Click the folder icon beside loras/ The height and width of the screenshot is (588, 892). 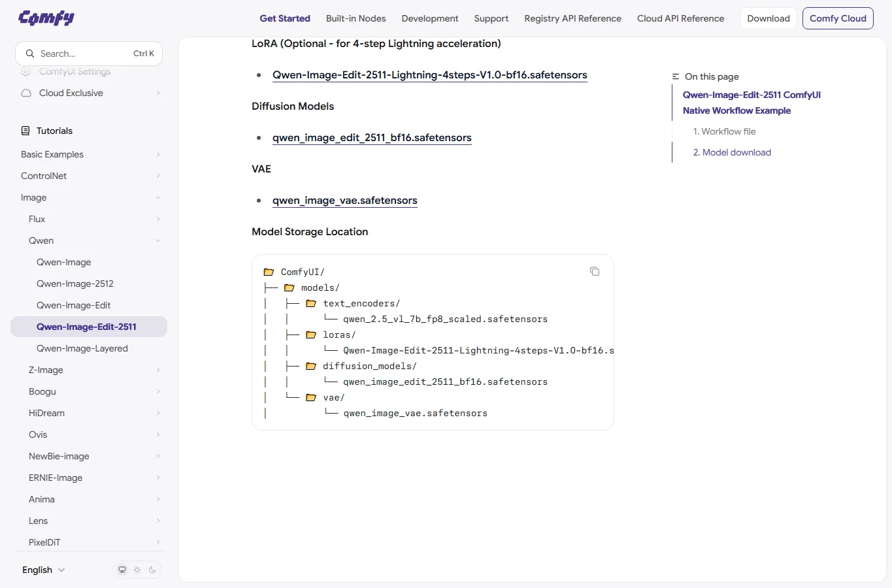point(311,335)
